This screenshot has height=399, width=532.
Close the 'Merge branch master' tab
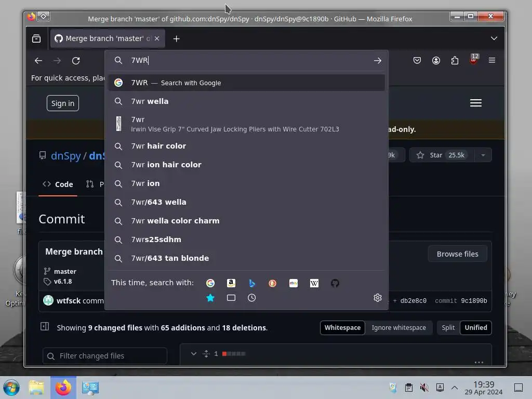click(x=157, y=38)
